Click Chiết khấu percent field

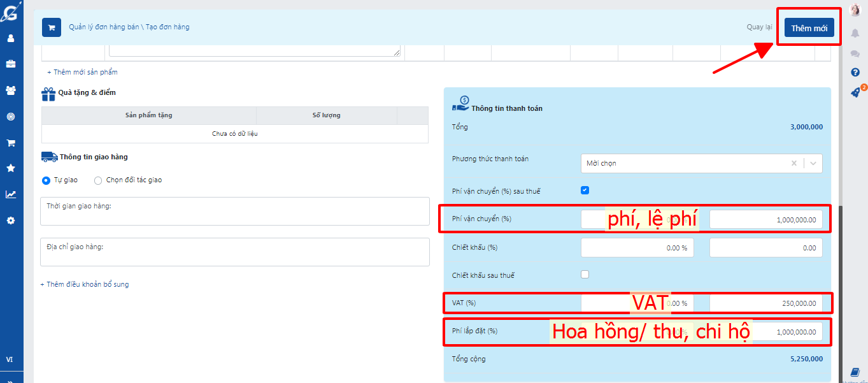pyautogui.click(x=637, y=248)
